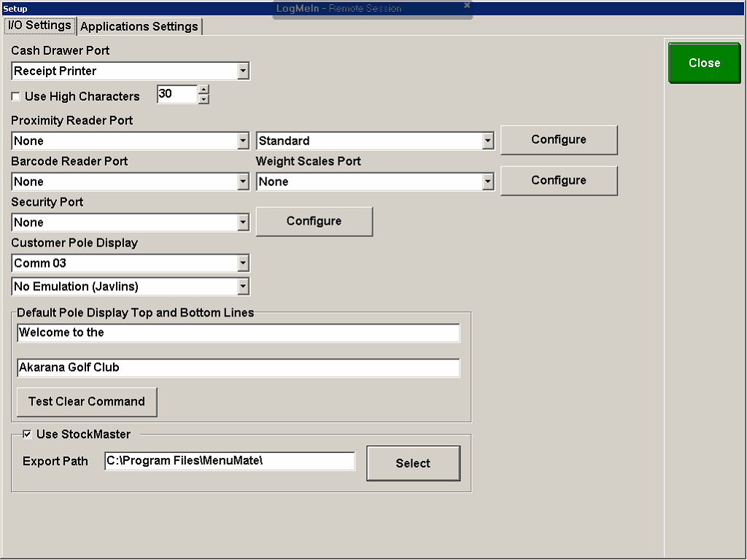The width and height of the screenshot is (747, 560).
Task: Switch to the I/O Settings tab
Action: (x=40, y=26)
